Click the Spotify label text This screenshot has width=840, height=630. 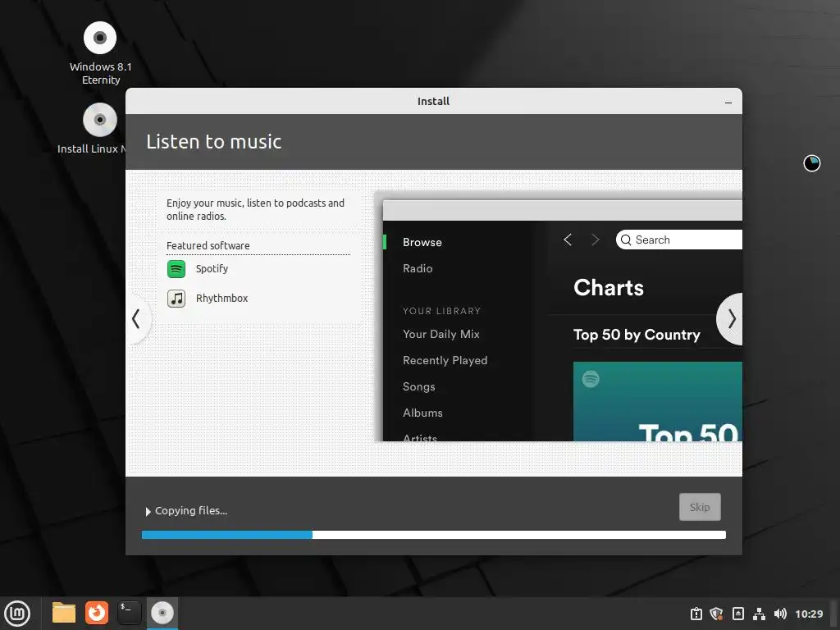(212, 269)
